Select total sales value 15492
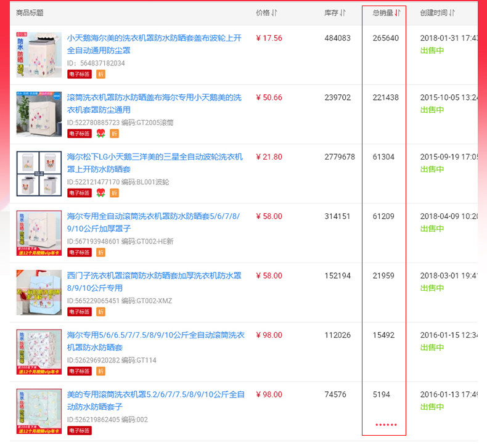 tap(383, 335)
